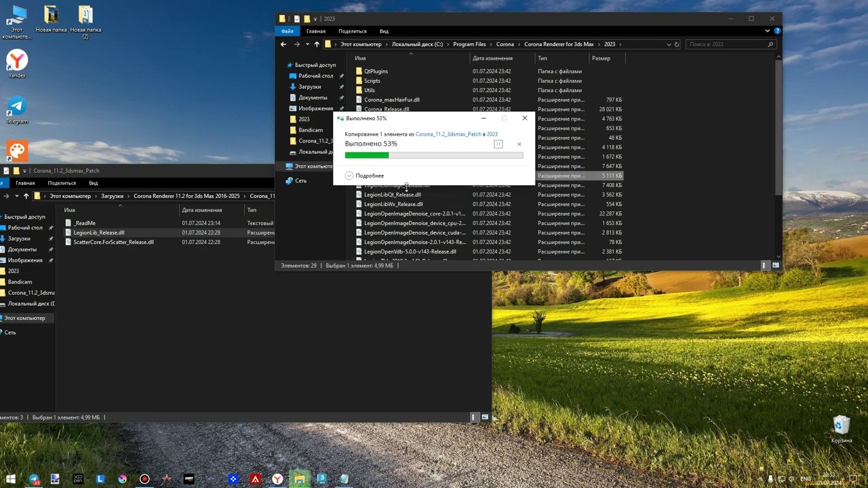
Task: Open Bandicam record icon in taskbar
Action: click(144, 479)
